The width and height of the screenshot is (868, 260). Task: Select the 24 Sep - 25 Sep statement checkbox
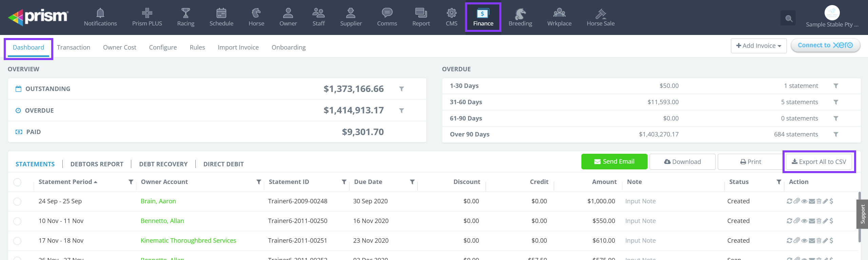17,202
